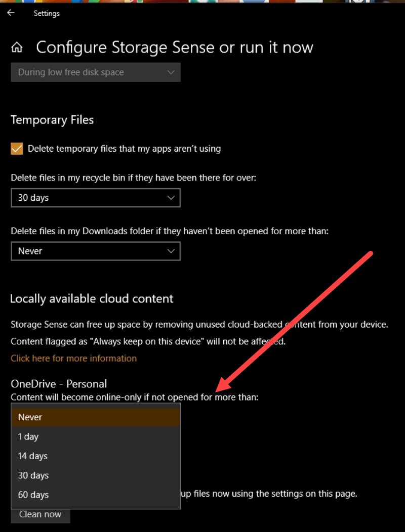Image resolution: width=405 pixels, height=532 pixels.
Task: Click 'Delete files in my Downloads folder' label
Action: (170, 231)
